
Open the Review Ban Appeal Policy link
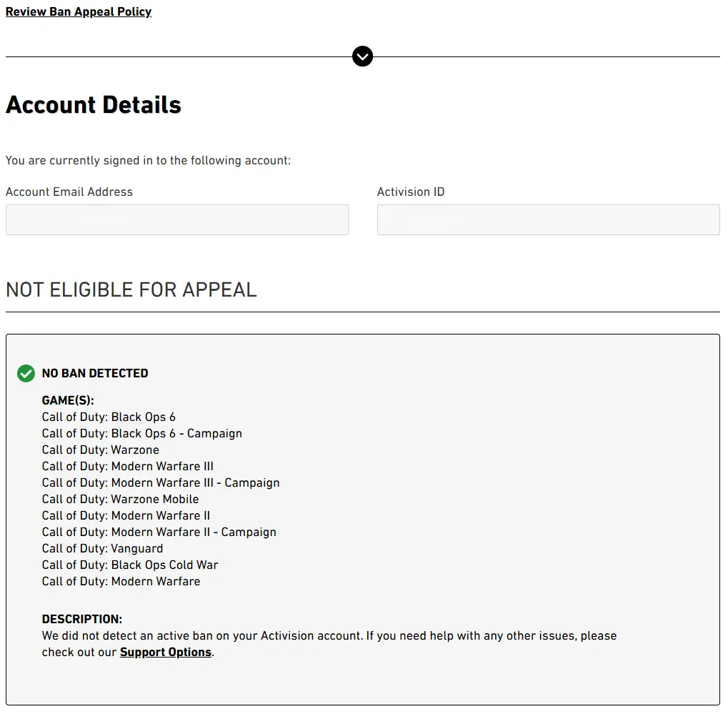point(79,11)
